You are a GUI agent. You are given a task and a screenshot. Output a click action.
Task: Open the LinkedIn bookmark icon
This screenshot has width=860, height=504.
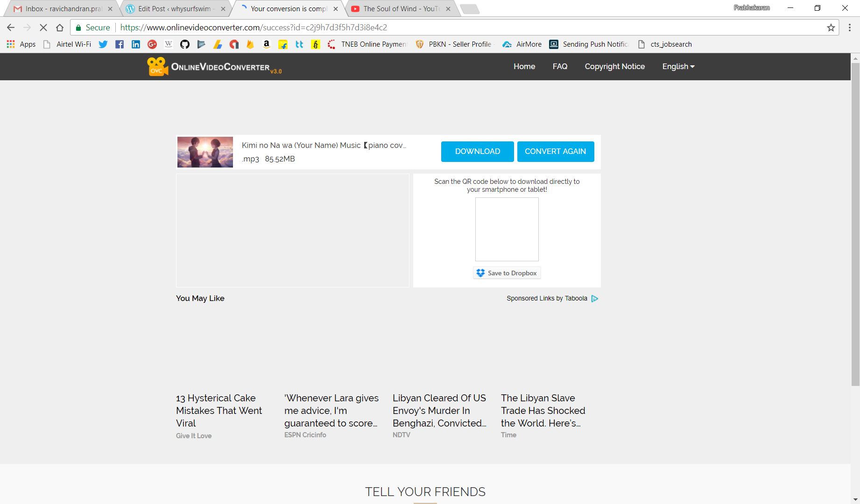click(136, 44)
